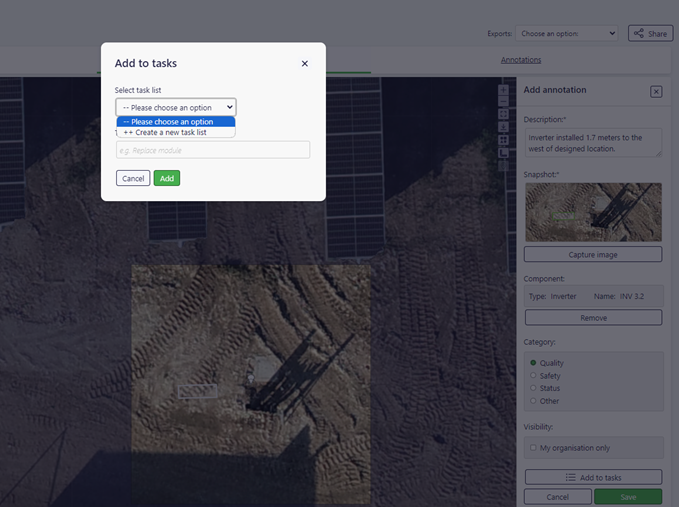Screen dimensions: 679x507
Task: Switch to the Annotations tab
Action: (x=521, y=60)
